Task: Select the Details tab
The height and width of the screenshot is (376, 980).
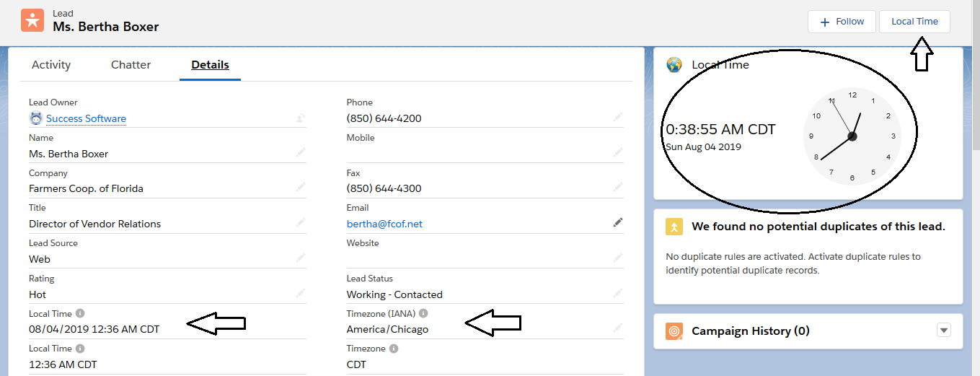Action: (x=210, y=65)
